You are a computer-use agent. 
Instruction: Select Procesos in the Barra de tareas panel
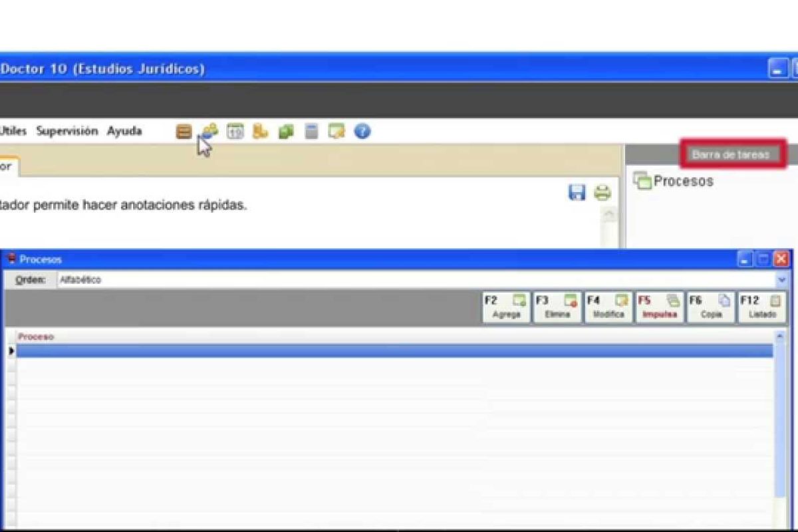pos(682,181)
